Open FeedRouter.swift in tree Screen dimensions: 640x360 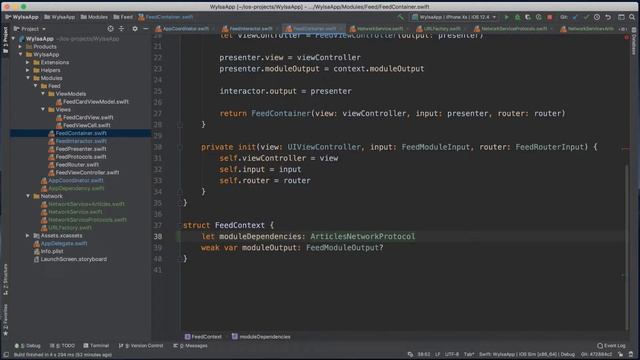pos(77,164)
